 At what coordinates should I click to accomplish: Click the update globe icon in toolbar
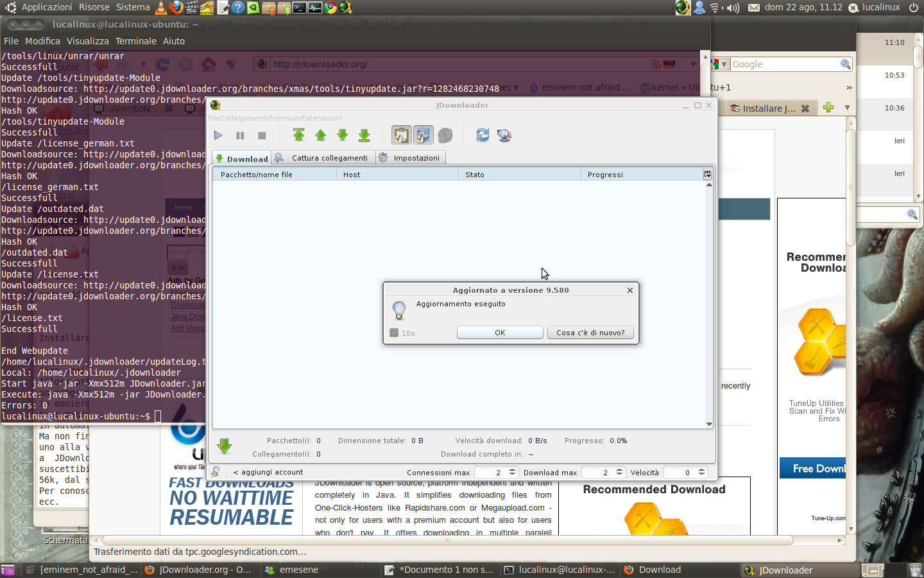pos(504,135)
